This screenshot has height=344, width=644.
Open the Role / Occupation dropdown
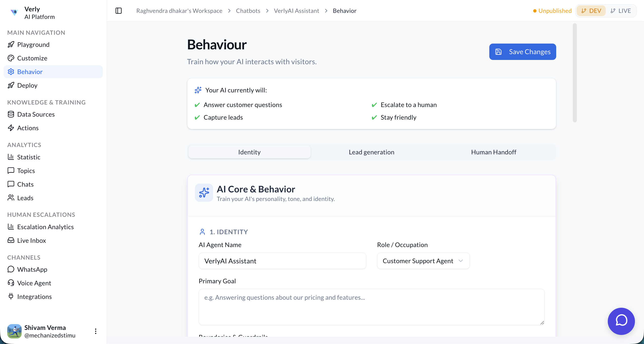coord(423,261)
